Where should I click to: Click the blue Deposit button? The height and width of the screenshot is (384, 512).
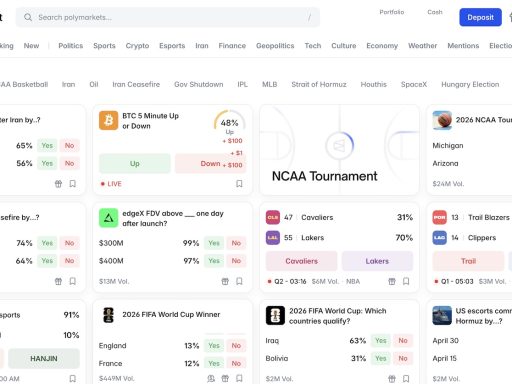point(480,17)
